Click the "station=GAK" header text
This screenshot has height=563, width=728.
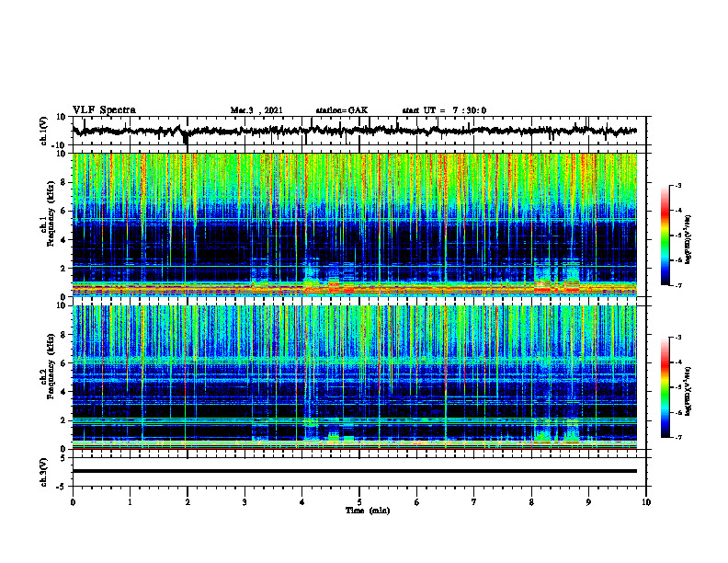tap(342, 110)
